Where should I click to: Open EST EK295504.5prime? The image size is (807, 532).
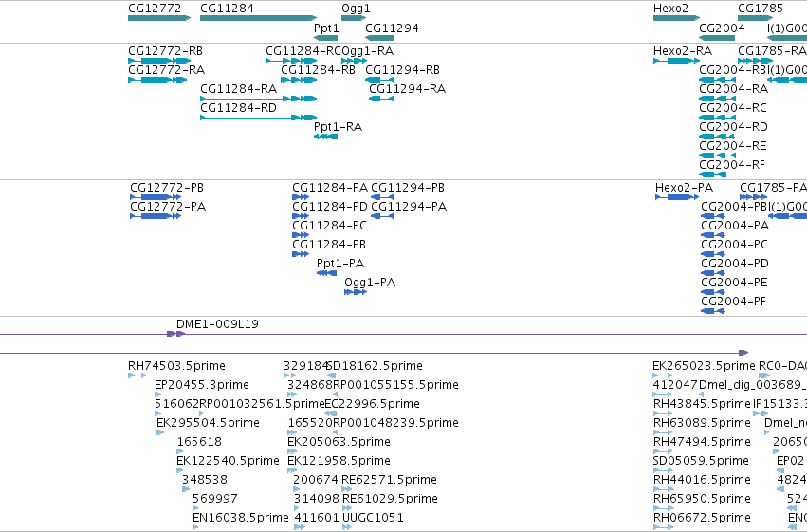tap(160, 432)
